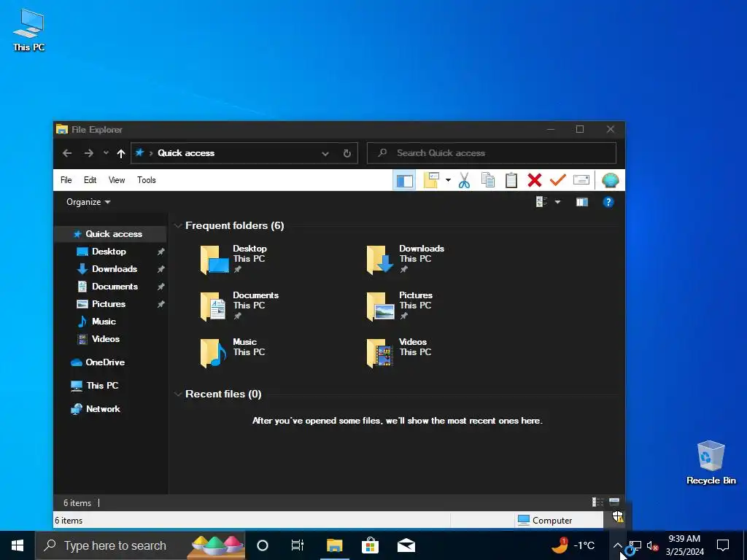Collapse the Recent files group
This screenshot has height=560, width=747.
(x=178, y=394)
